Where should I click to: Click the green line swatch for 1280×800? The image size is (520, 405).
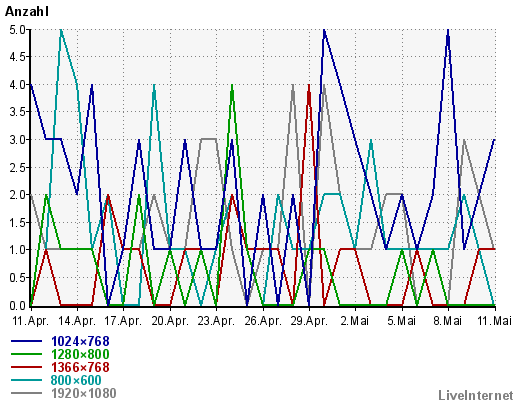(27, 354)
